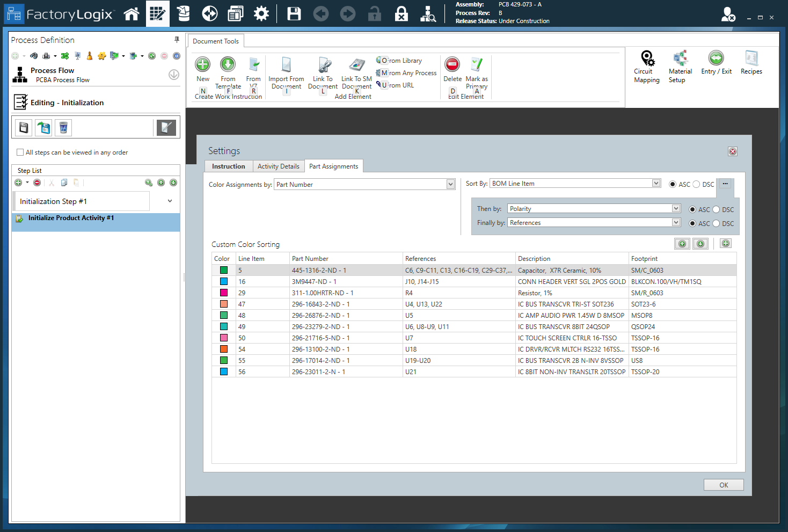Open the process settings gear icon

click(261, 13)
